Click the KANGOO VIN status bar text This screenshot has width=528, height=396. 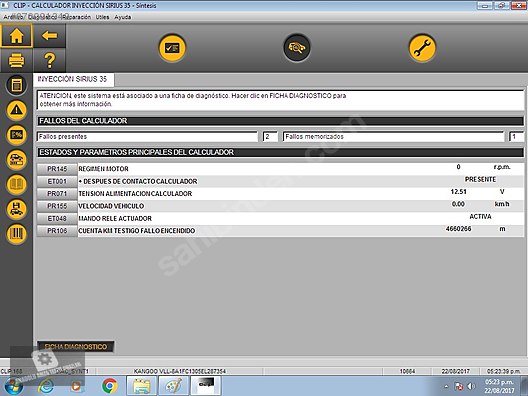pos(179,371)
